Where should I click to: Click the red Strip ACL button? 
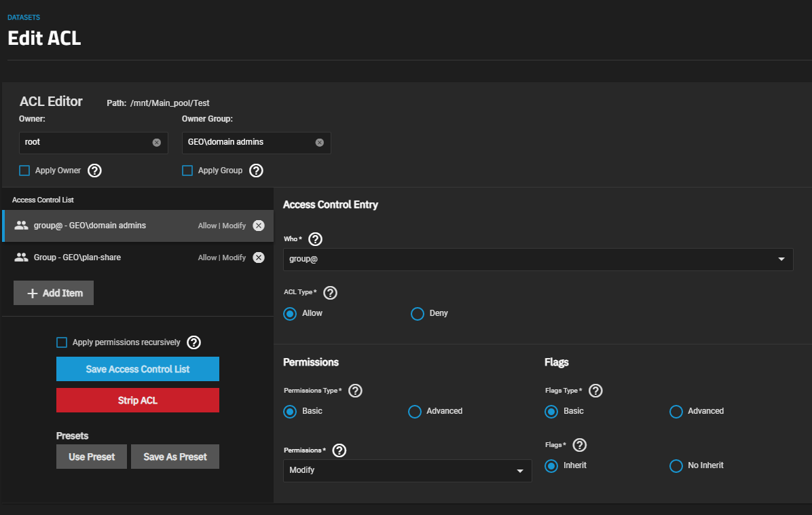138,400
